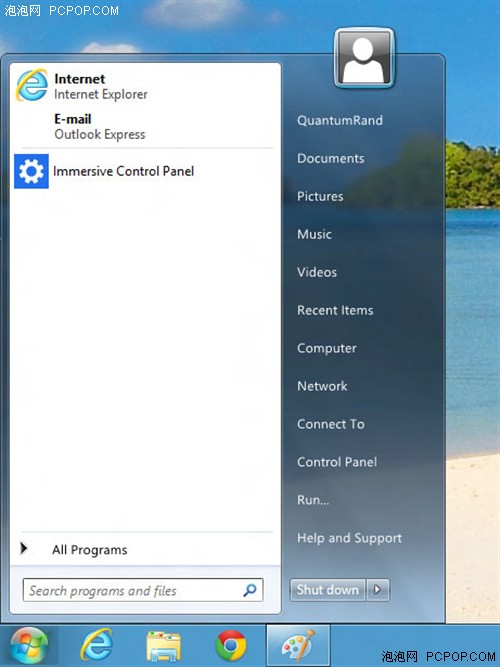
Task: Switch to Paint in taskbar
Action: pyautogui.click(x=298, y=646)
